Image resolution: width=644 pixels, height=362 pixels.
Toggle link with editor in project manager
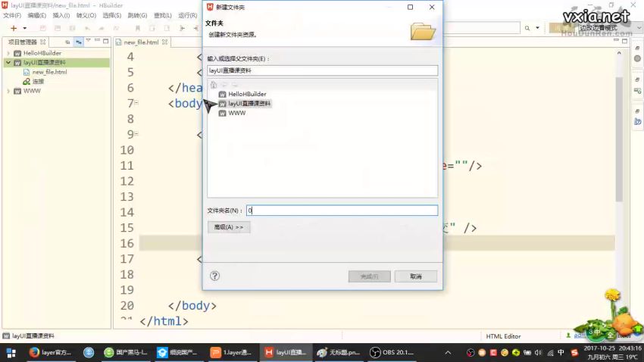coord(79,42)
